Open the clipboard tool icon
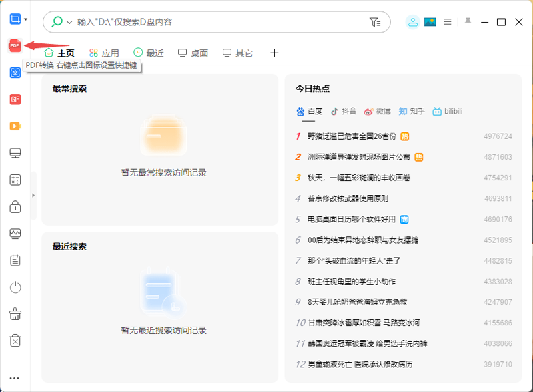The image size is (533, 392). (x=14, y=260)
